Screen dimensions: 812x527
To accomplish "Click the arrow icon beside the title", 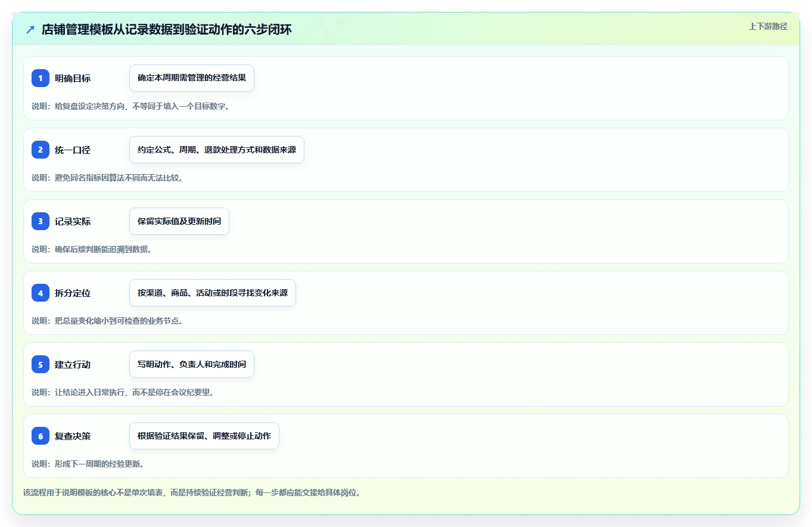I will point(30,29).
